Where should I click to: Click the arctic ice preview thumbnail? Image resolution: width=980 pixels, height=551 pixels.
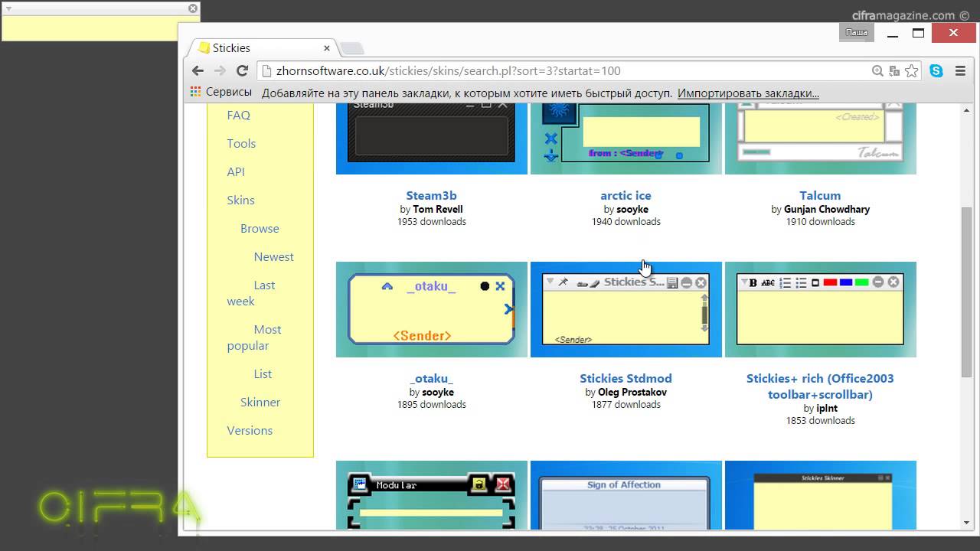pyautogui.click(x=626, y=139)
